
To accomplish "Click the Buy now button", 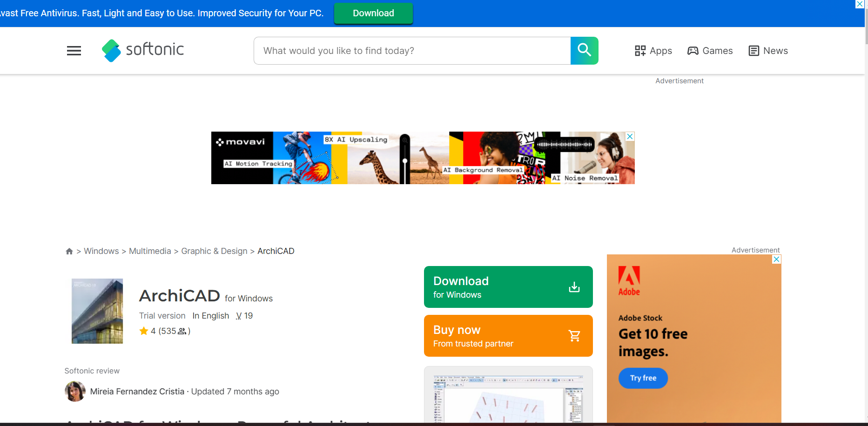I will click(x=508, y=336).
